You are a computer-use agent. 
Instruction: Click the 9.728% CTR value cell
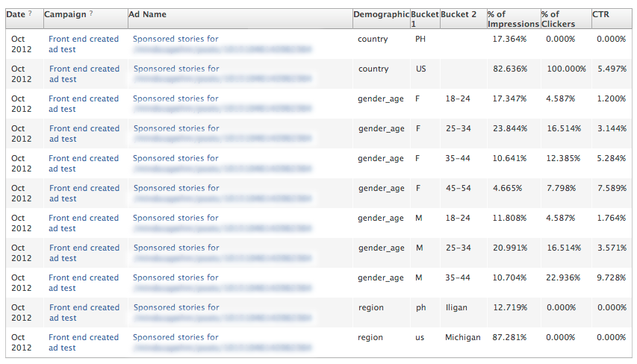pos(612,277)
